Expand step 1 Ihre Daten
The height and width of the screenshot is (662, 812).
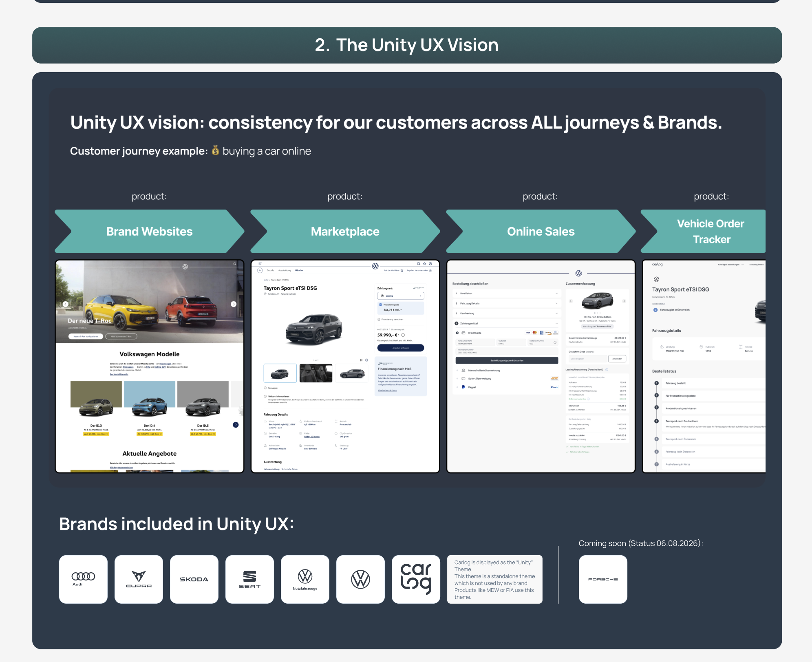pyautogui.click(x=507, y=293)
